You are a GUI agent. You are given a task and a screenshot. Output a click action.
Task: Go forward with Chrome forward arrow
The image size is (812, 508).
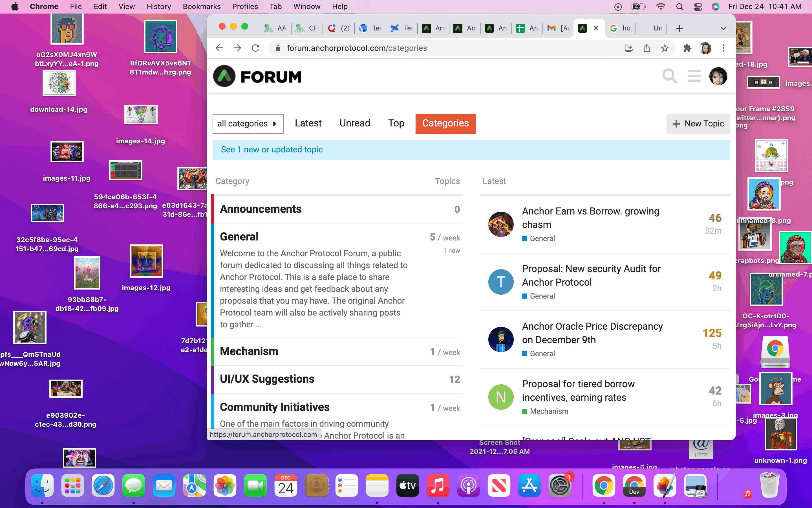click(x=237, y=48)
